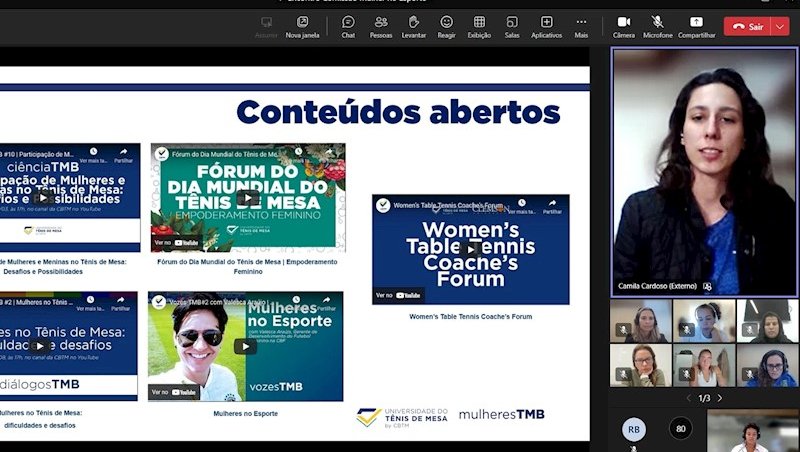The width and height of the screenshot is (800, 452).
Task: Click the Conteúdos abertos slide title
Action: click(x=398, y=112)
